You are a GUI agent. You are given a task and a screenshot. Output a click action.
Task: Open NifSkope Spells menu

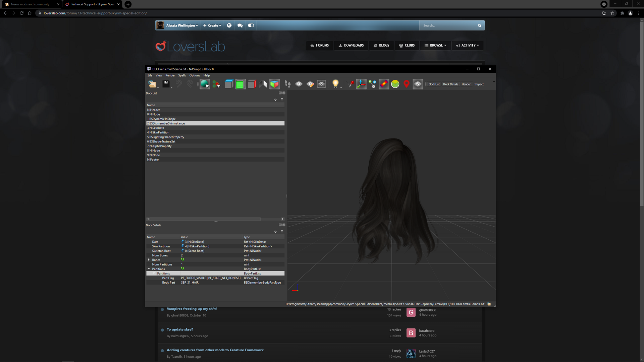(x=182, y=75)
